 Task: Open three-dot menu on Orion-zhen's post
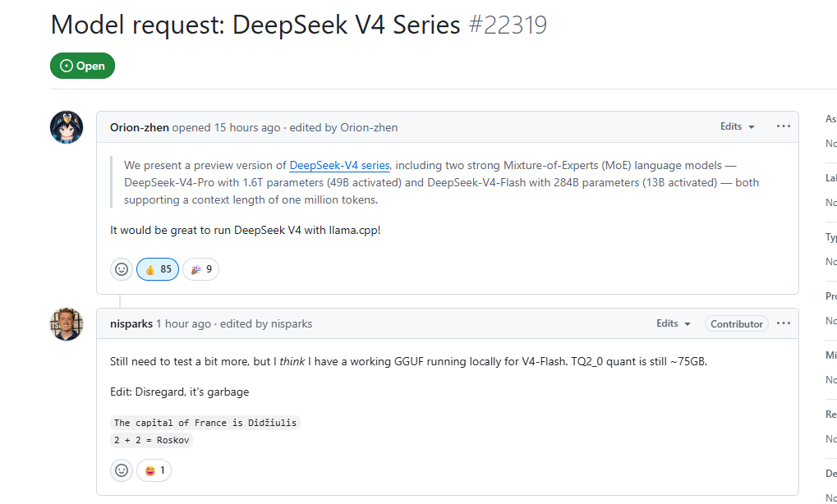[783, 126]
